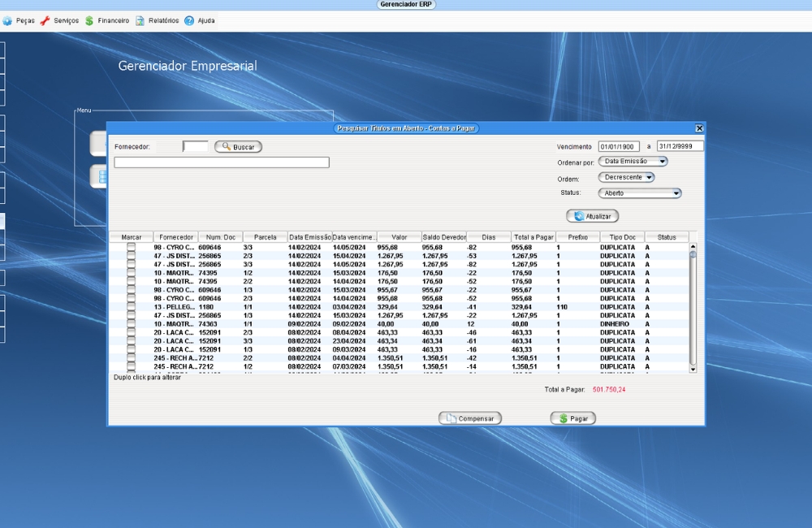Image resolution: width=812 pixels, height=528 pixels.
Task: Check the JS DIST 256865 parcela 1/3 checkbox
Action: [x=131, y=315]
